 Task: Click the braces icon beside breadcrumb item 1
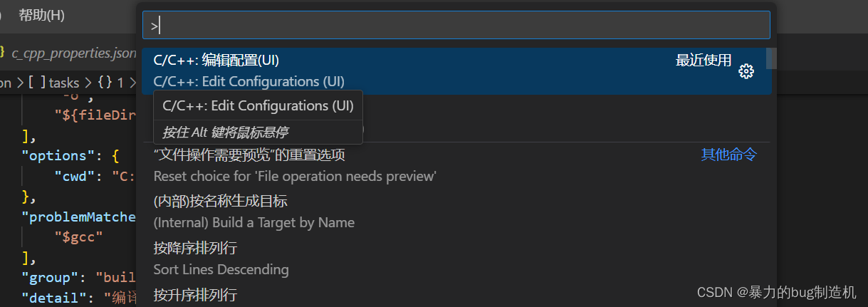click(x=105, y=83)
